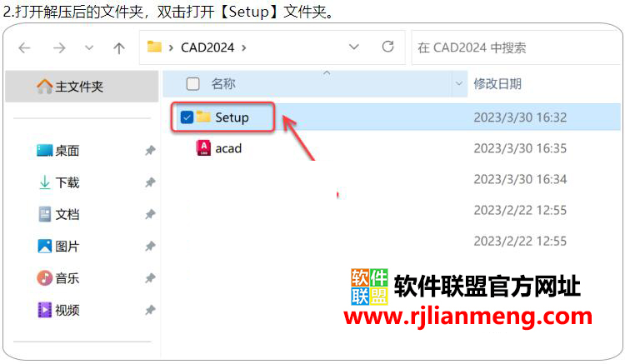Focus the 在 CAD2024 中搜索 search box
This screenshot has width=625, height=364.
[x=517, y=47]
